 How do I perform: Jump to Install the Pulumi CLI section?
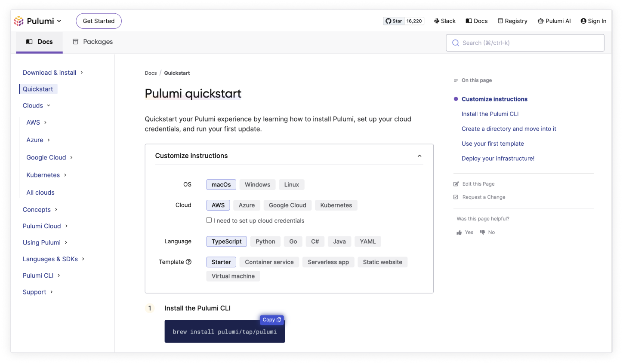pyautogui.click(x=490, y=114)
